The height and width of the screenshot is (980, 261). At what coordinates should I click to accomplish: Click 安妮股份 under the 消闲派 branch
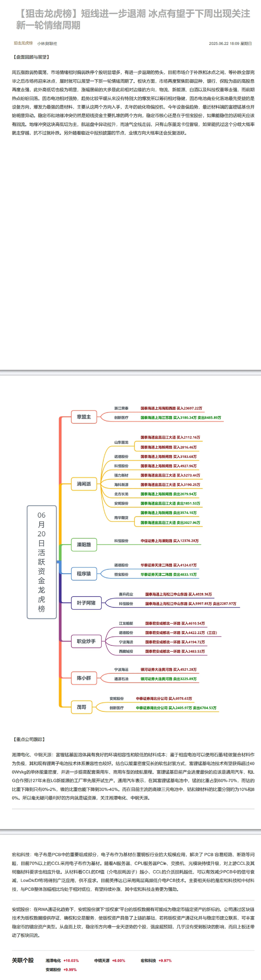pos(121,503)
